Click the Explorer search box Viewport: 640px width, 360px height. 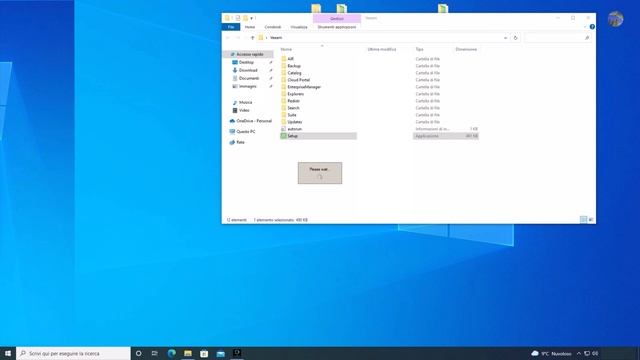click(x=558, y=38)
